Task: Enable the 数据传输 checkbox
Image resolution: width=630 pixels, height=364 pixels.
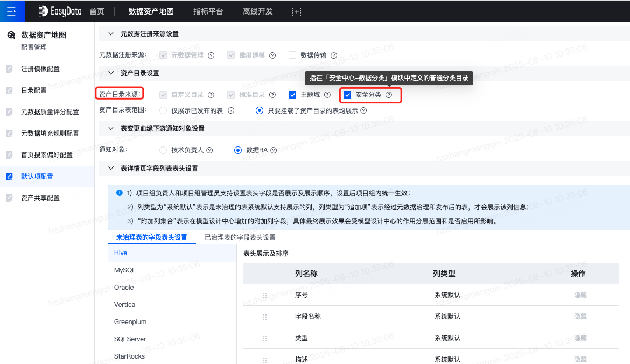Action: 292,55
